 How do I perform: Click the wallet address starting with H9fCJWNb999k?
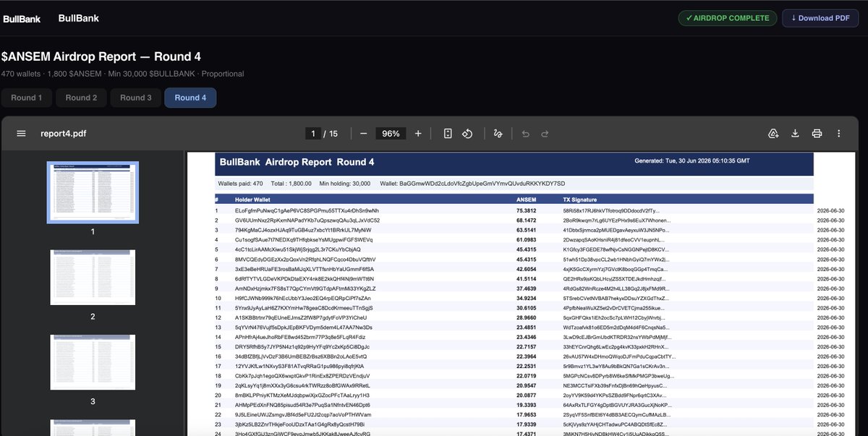[x=303, y=298]
